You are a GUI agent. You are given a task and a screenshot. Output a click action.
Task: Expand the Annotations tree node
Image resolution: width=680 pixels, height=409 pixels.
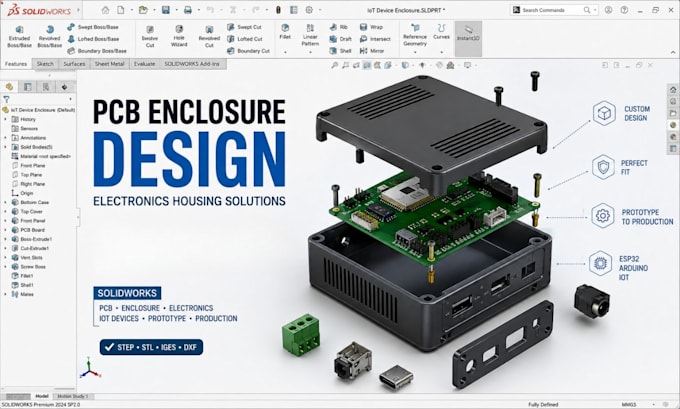coord(6,137)
